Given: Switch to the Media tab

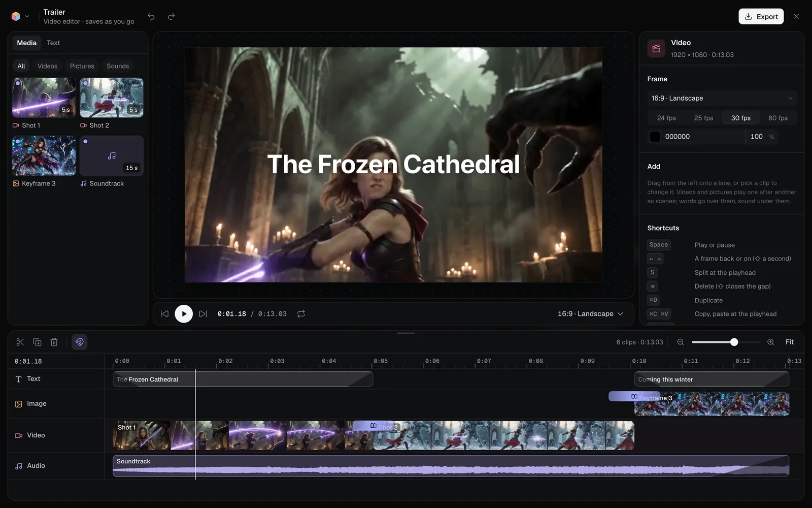Looking at the screenshot, I should 26,43.
